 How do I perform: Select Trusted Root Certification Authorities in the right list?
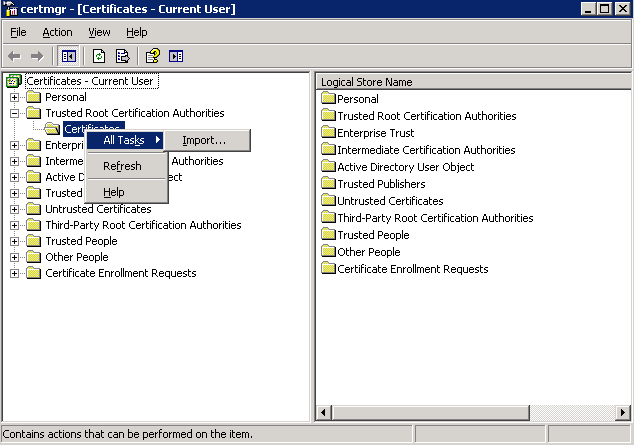click(x=427, y=116)
